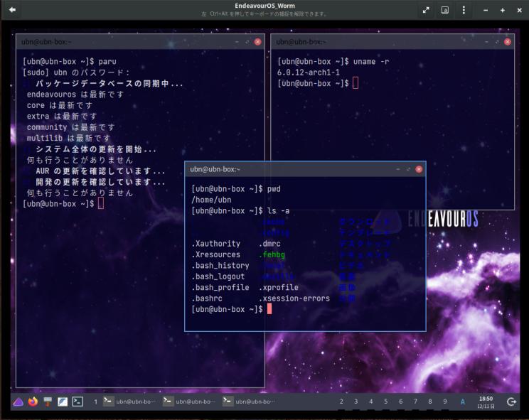The width and height of the screenshot is (529, 420).
Task: Open the three-dot menu in viewer header
Action: coord(464,10)
